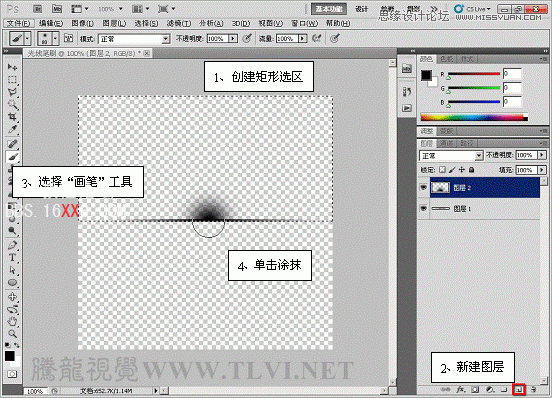Viewport: 552px width, 398px height.
Task: Select the Move tool in the toolbox
Action: [x=12, y=67]
